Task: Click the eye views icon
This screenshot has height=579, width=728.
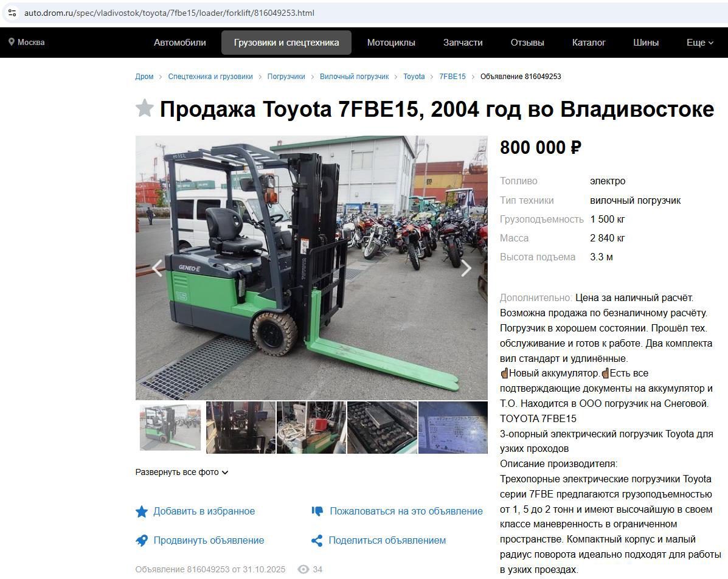Action: point(303,569)
